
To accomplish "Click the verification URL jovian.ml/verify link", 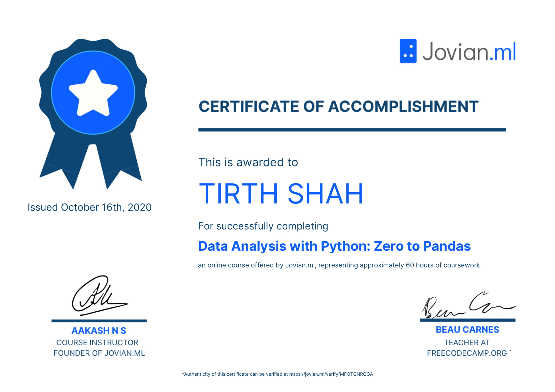I will (x=331, y=374).
